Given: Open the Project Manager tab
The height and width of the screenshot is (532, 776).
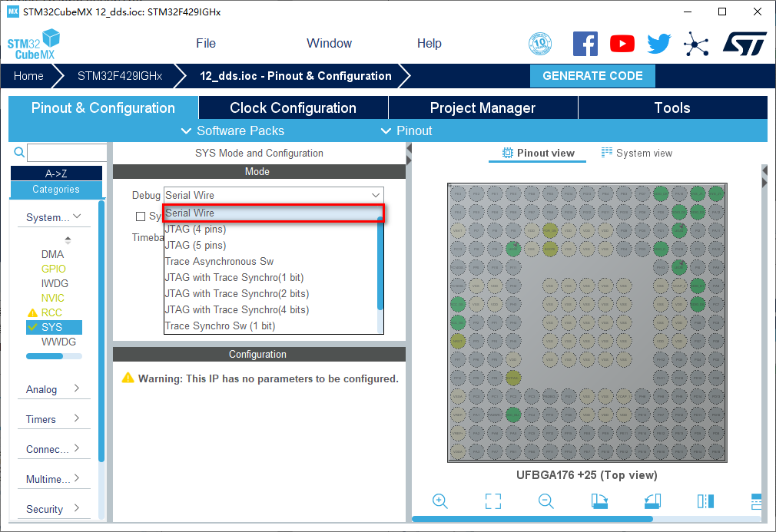Looking at the screenshot, I should coord(483,107).
